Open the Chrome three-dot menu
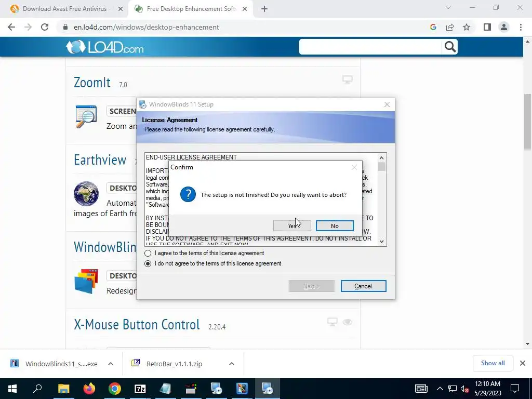This screenshot has height=399, width=532. click(521, 27)
